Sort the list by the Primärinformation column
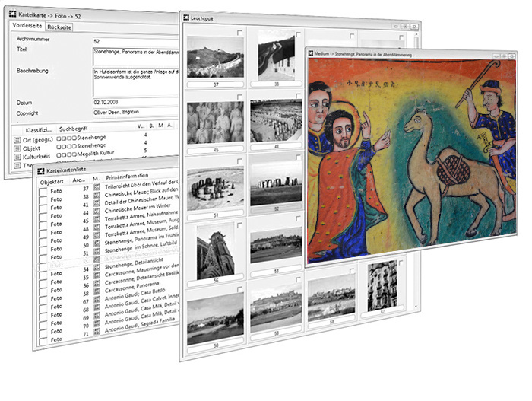This screenshot has width=532, height=401. click(x=127, y=177)
